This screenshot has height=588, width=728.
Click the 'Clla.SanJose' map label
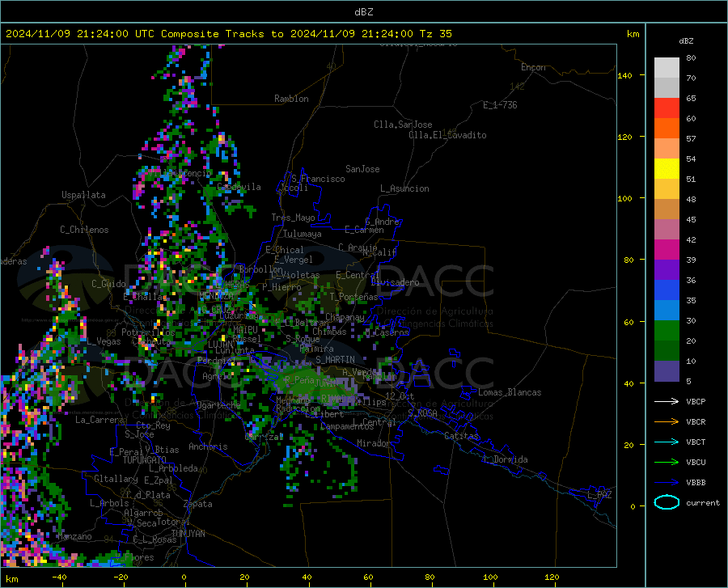[x=403, y=125]
